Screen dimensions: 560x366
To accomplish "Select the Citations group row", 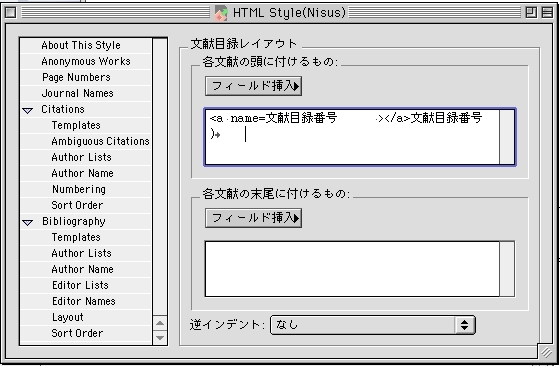I will (86, 109).
